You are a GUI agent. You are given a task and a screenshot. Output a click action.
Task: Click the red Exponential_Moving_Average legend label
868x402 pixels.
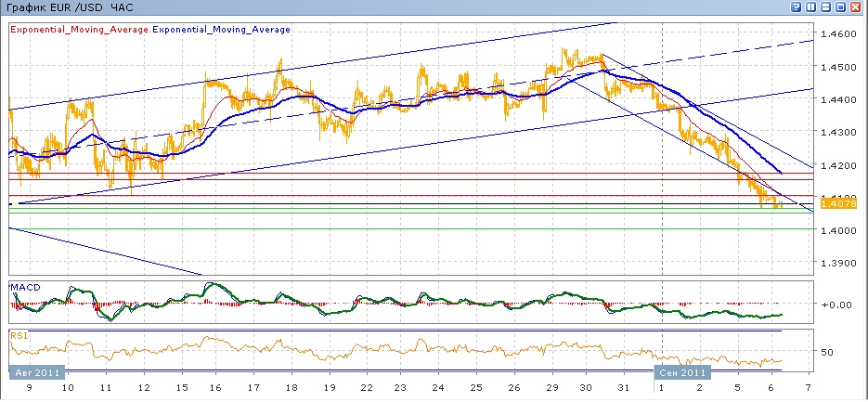coord(79,30)
